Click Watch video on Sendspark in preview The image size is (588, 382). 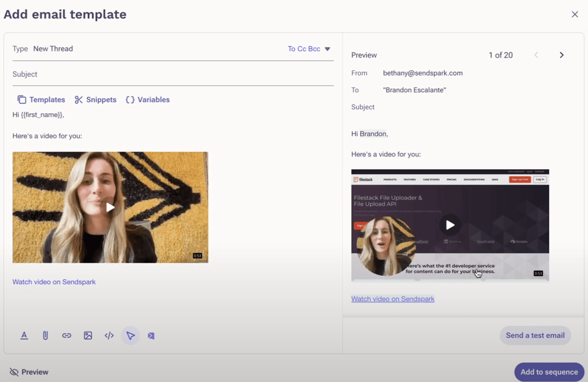pos(393,299)
